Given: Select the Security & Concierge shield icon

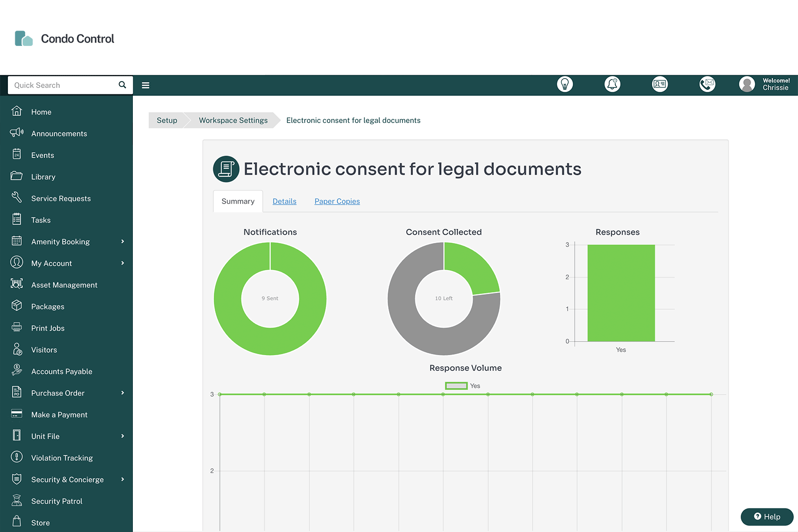Looking at the screenshot, I should point(17,479).
